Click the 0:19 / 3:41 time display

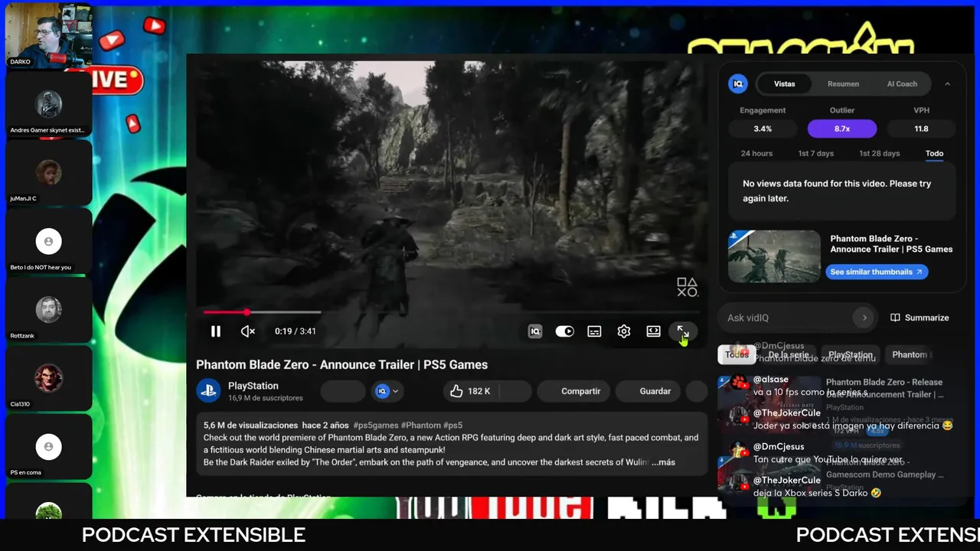pos(296,331)
